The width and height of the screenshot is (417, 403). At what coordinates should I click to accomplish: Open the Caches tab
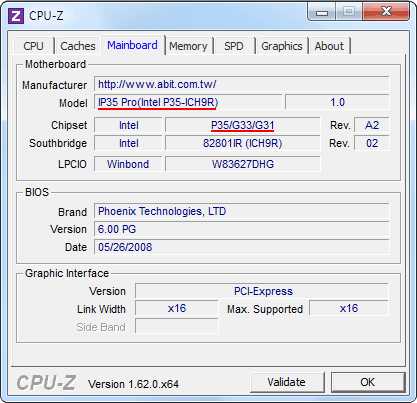coord(78,46)
